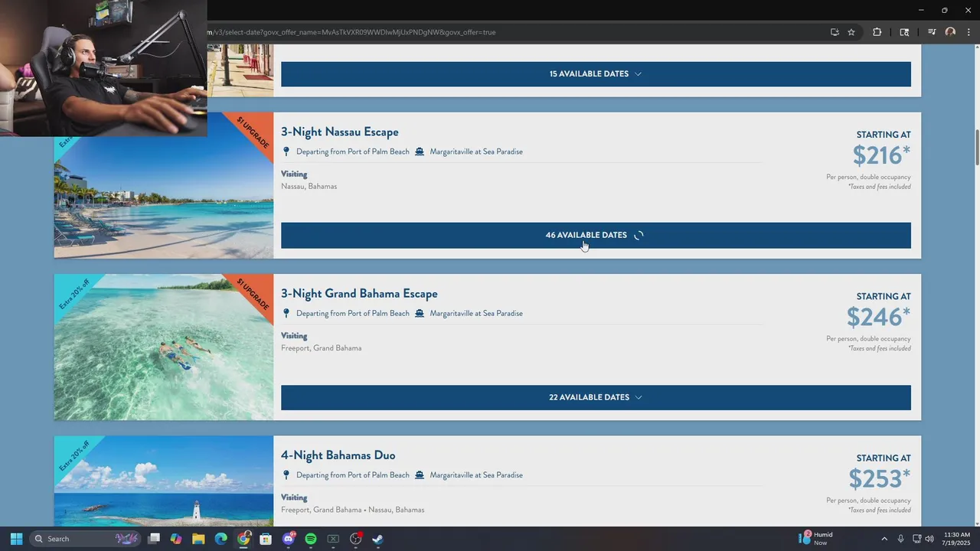Open the volume tray icon
The width and height of the screenshot is (980, 551).
click(x=929, y=539)
